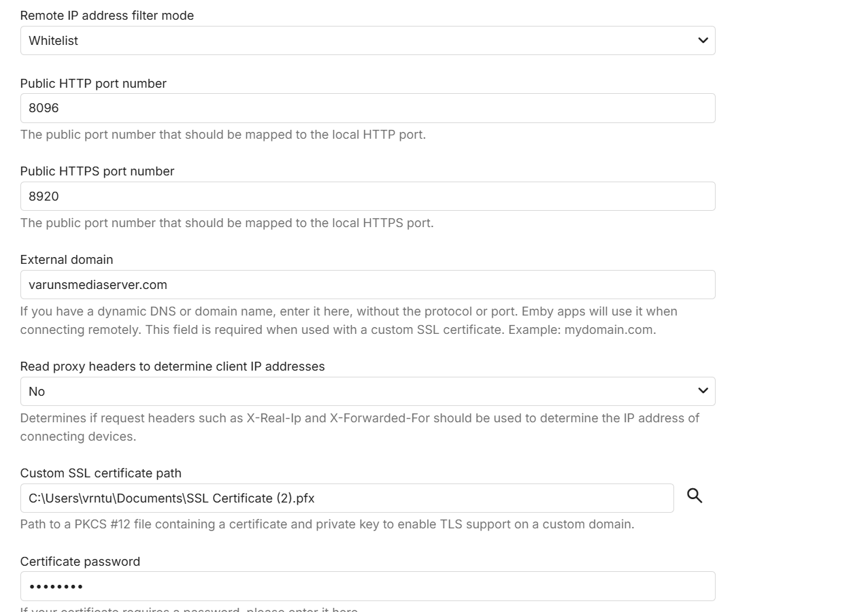Open the Remote IP address filter mode dropdown

(367, 41)
